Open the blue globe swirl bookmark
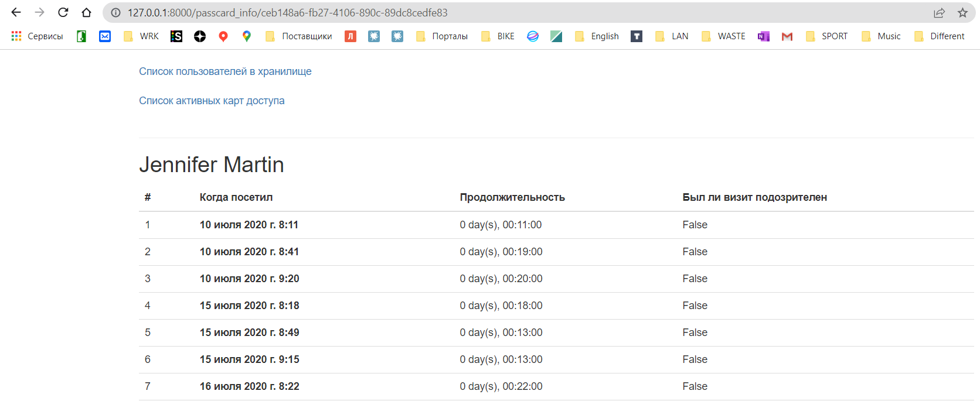Viewport: 980px width, 401px height. (533, 36)
